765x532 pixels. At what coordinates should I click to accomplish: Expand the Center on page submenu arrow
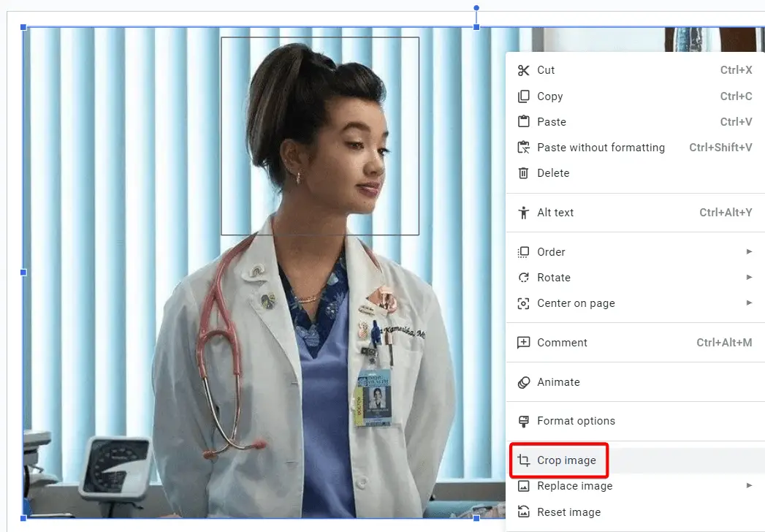pyautogui.click(x=750, y=303)
